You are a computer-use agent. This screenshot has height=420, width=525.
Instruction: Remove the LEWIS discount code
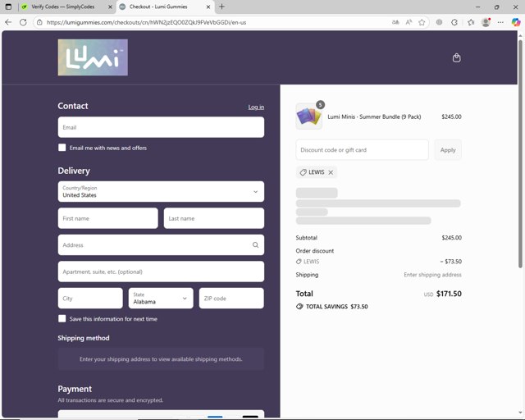331,172
